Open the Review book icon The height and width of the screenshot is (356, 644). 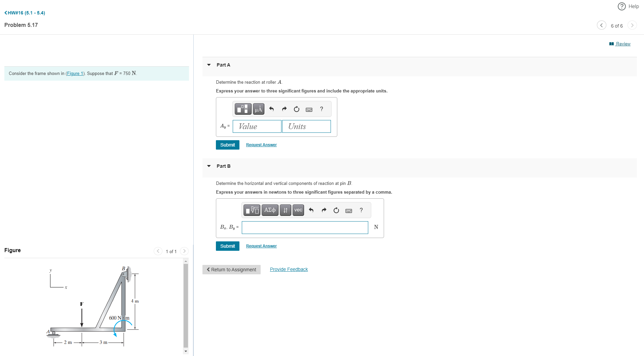coord(611,44)
